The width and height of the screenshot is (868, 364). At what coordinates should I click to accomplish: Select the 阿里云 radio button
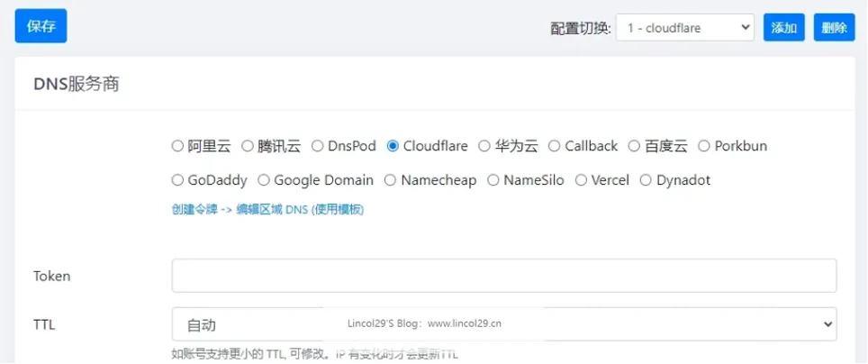[177, 146]
